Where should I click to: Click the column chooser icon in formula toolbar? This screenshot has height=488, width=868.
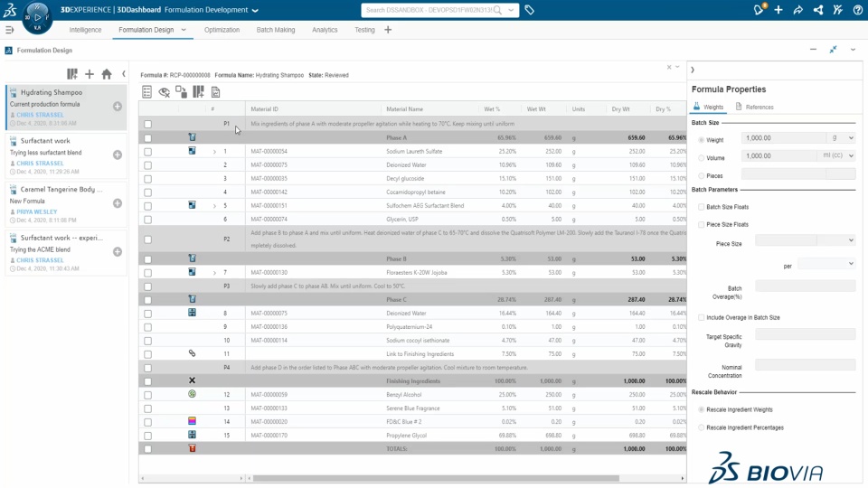coord(198,92)
